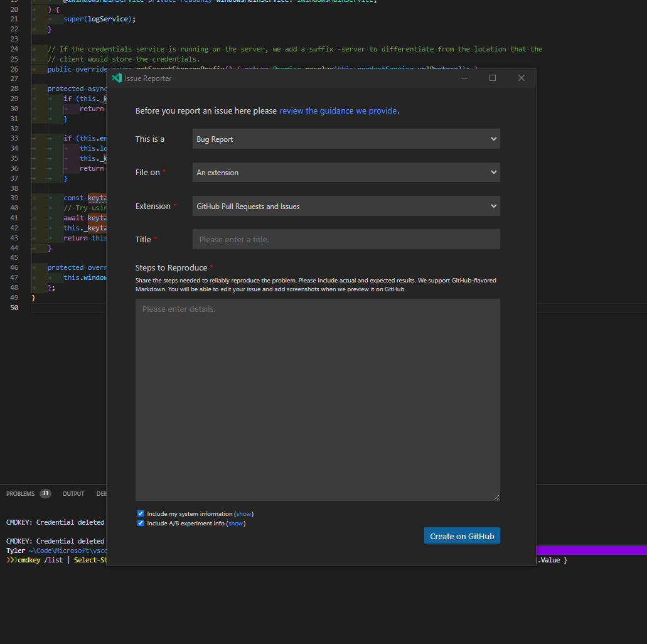Click "show" next to A/B experiment info

pos(235,522)
